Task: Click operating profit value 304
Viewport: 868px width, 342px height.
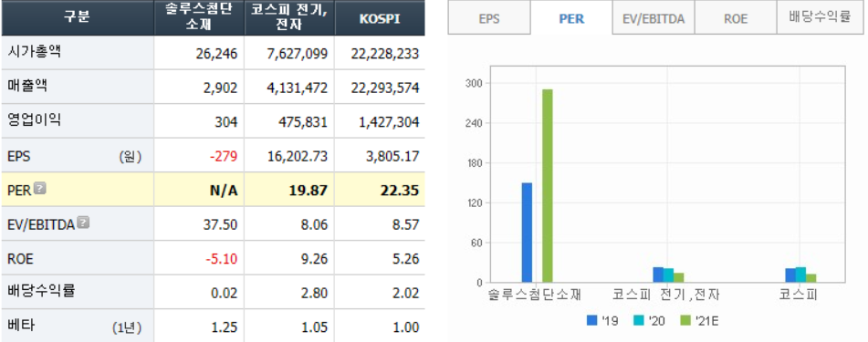Action: (x=226, y=122)
